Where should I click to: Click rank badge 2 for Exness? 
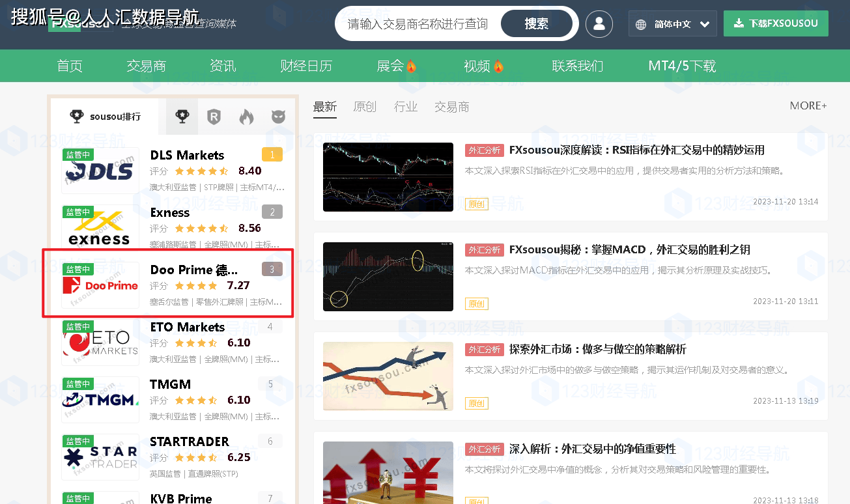coord(272,212)
